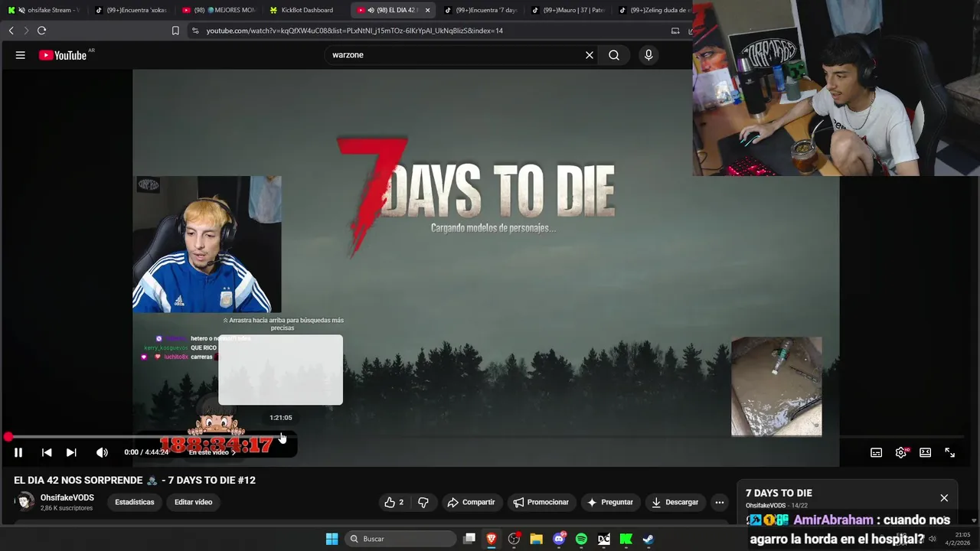Image resolution: width=980 pixels, height=551 pixels.
Task: Click the seek preview thumbnail at 1:21:05
Action: (280, 370)
